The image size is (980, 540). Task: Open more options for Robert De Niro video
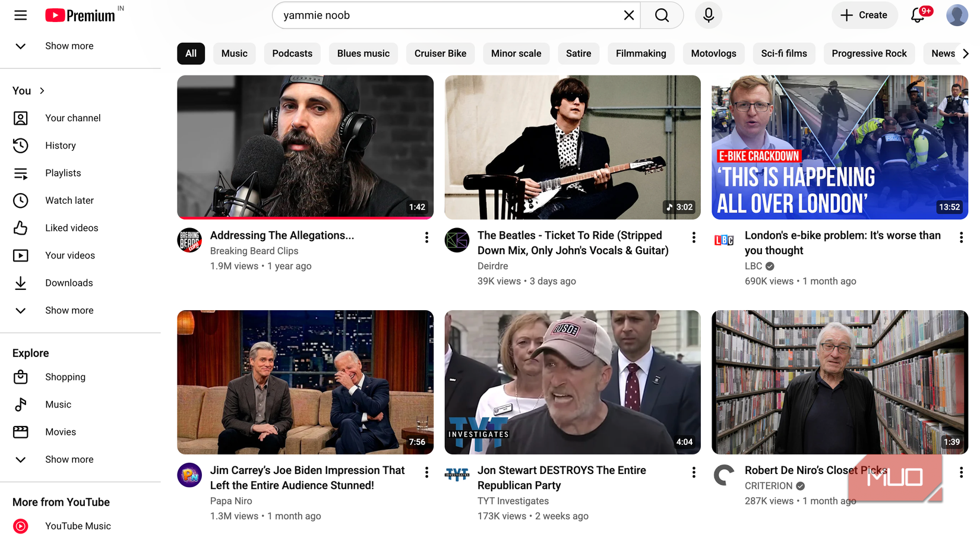click(x=961, y=472)
